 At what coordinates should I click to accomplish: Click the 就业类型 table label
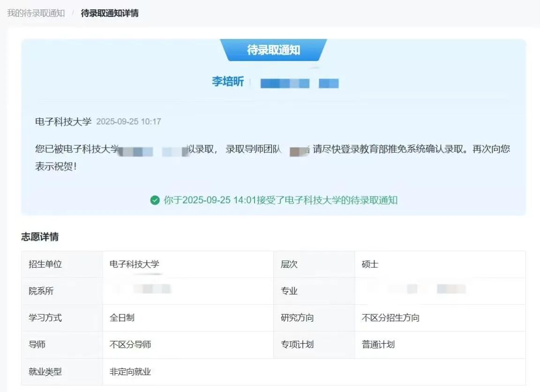pyautogui.click(x=45, y=372)
